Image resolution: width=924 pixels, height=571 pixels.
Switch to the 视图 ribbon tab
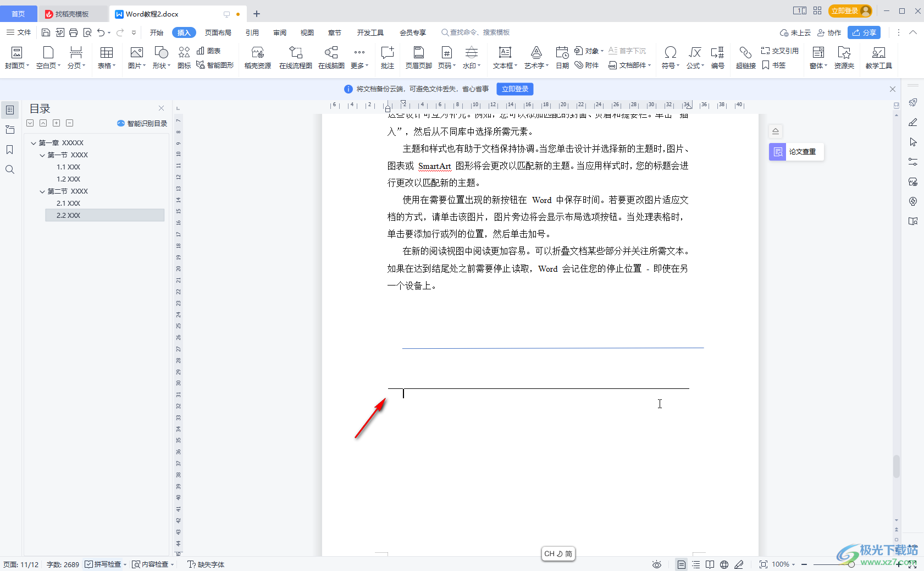point(307,32)
